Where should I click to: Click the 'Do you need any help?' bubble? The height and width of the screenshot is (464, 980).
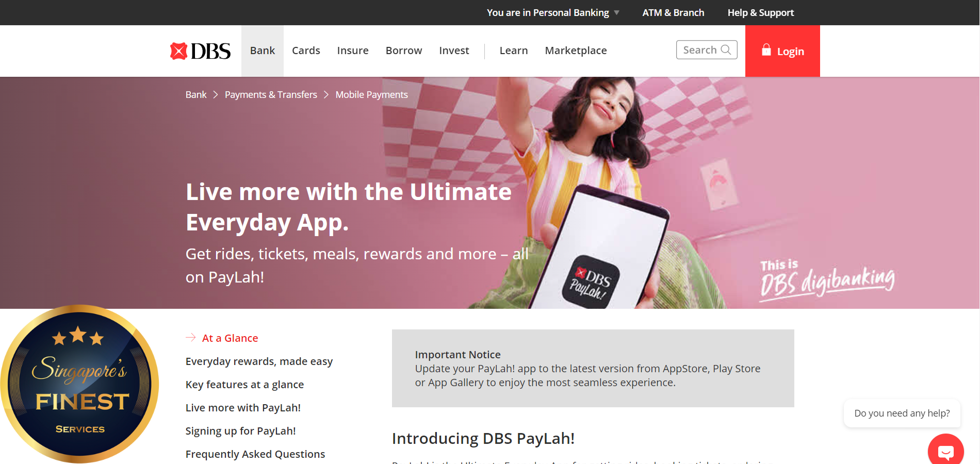point(902,413)
